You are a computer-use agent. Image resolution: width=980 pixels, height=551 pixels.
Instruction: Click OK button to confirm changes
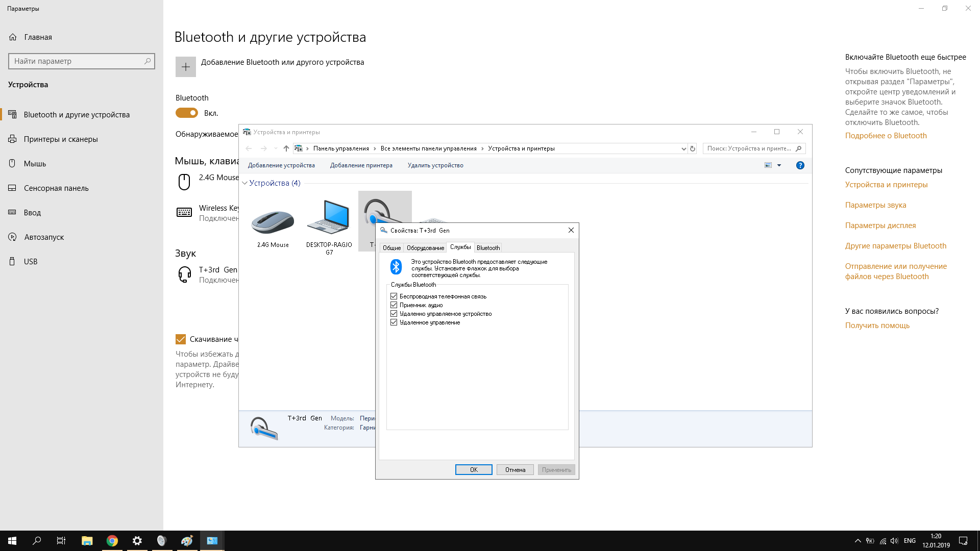pos(473,469)
